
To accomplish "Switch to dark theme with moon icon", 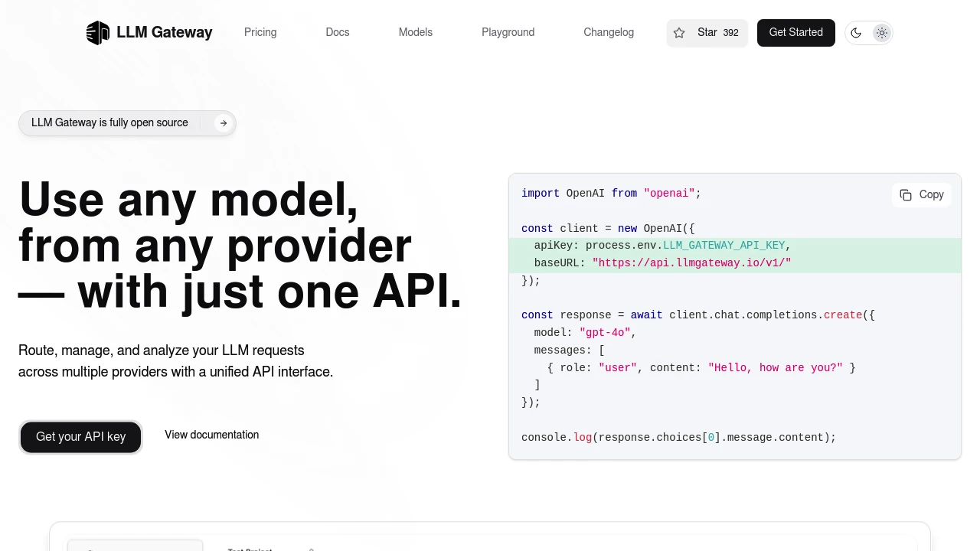I will [x=857, y=33].
